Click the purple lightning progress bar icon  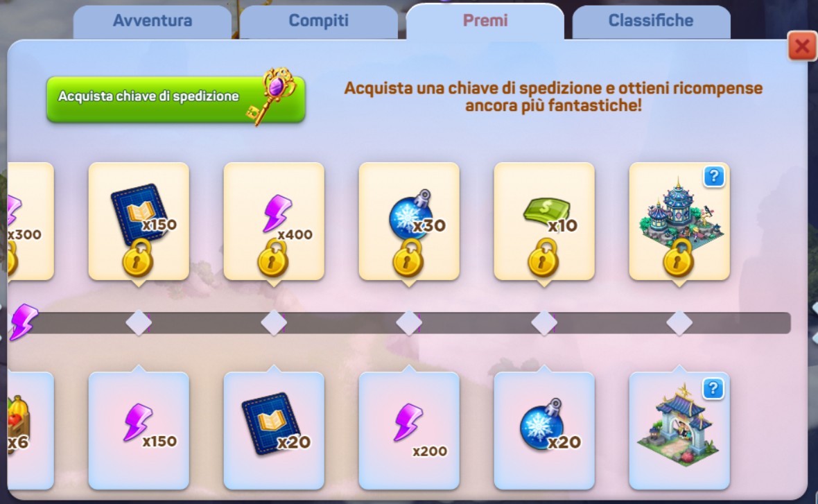point(24,322)
